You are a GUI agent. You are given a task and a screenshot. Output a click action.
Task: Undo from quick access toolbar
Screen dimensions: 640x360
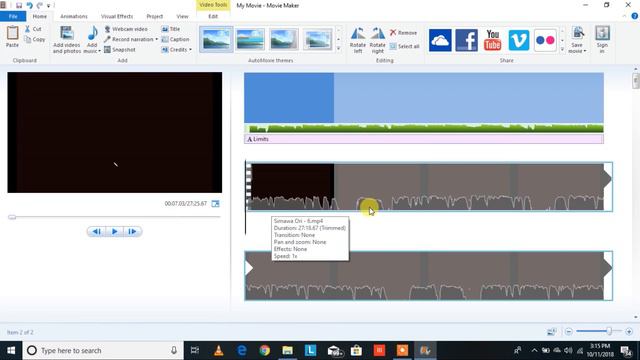pyautogui.click(x=29, y=5)
